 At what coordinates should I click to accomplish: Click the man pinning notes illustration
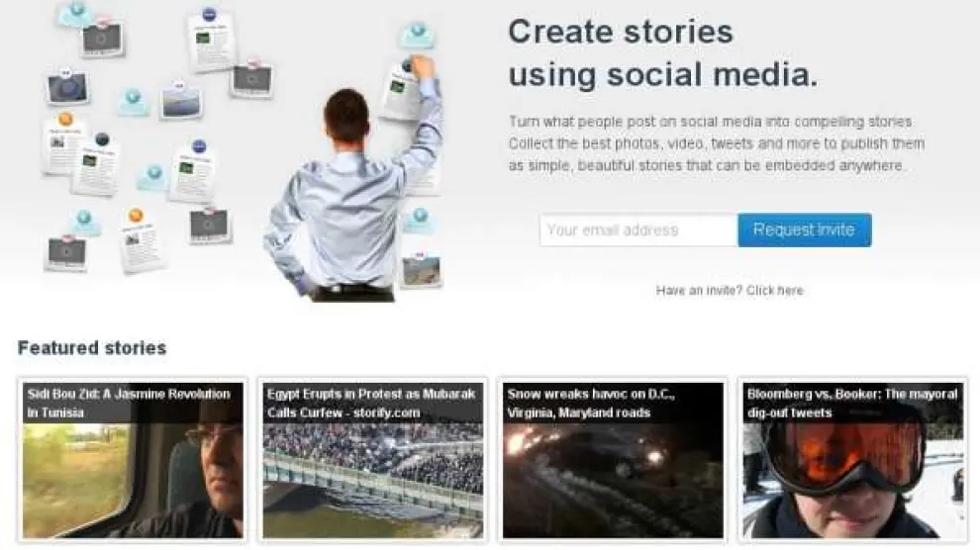click(x=353, y=181)
